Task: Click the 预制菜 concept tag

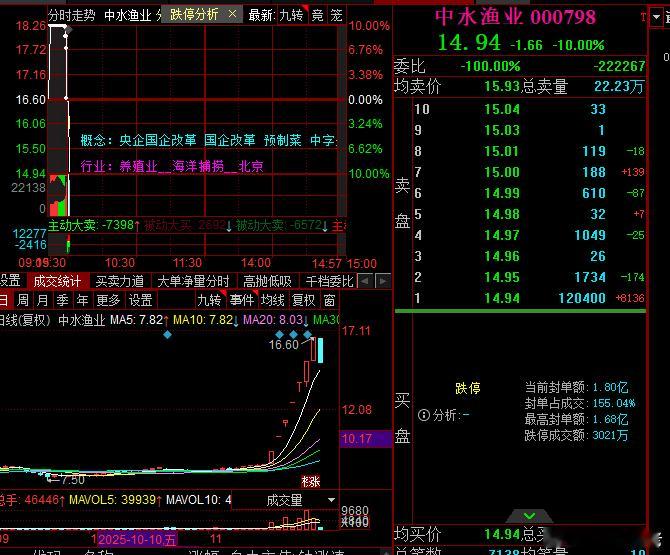Action: point(282,140)
